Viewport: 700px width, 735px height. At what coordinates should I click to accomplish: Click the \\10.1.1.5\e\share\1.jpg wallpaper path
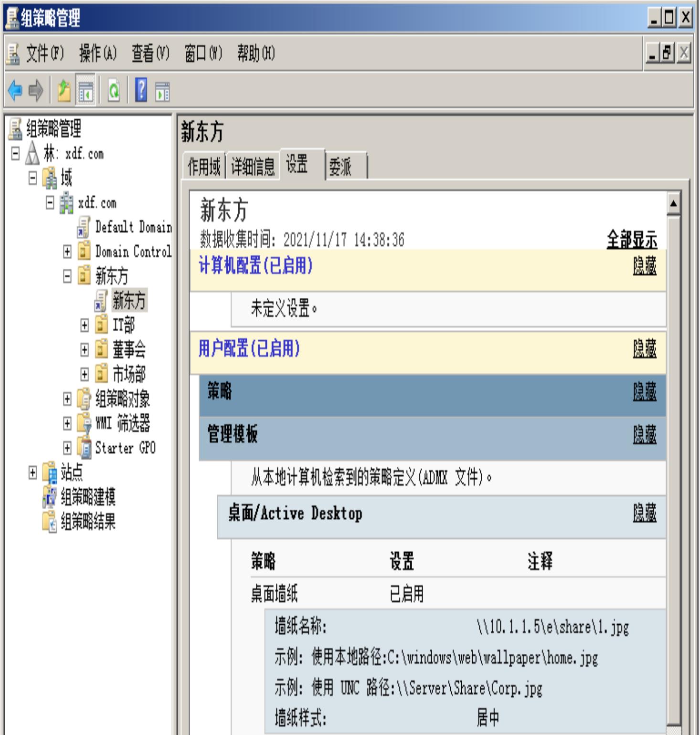[552, 627]
